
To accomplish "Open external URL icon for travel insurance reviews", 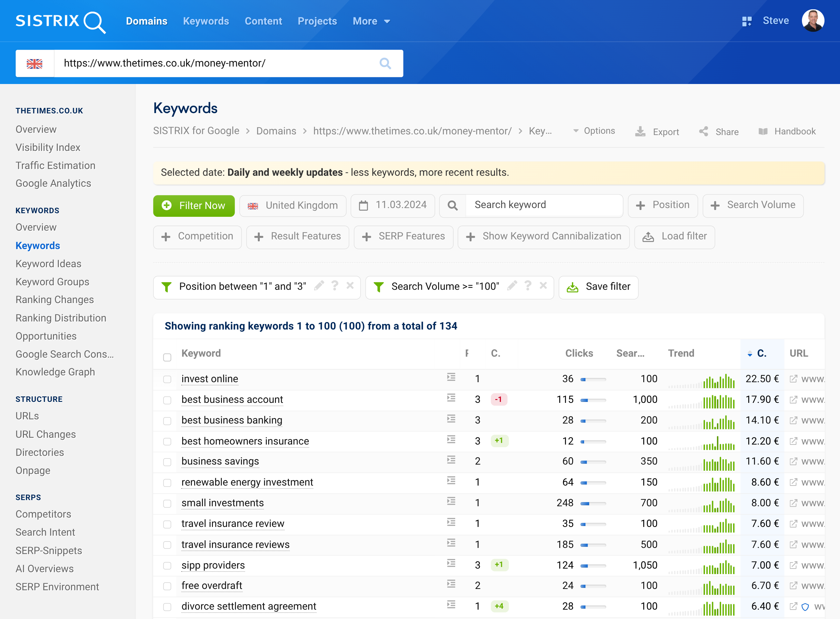I will tap(793, 544).
